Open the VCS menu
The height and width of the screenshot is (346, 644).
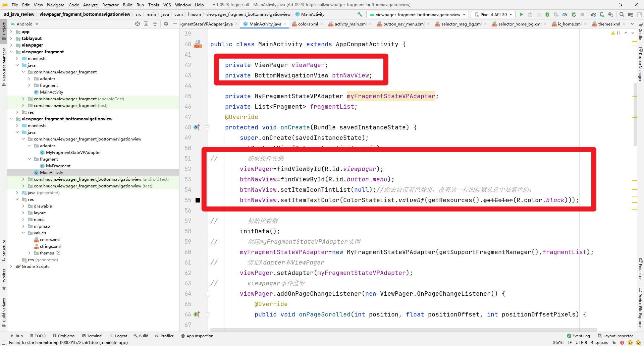click(x=167, y=5)
